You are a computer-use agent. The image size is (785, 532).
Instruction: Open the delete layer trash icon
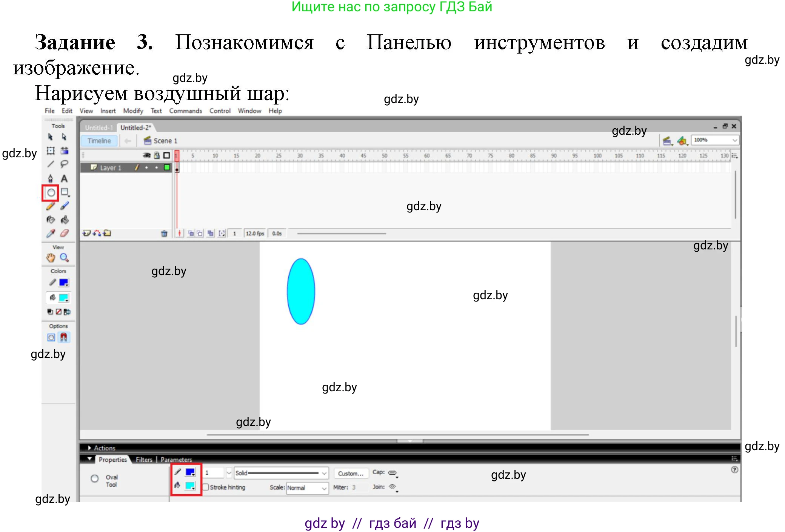click(164, 233)
